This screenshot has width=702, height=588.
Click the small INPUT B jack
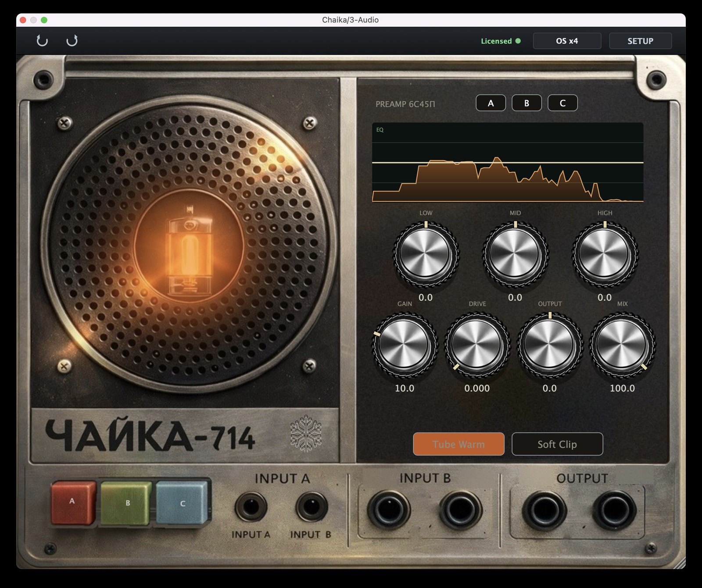coord(311,507)
